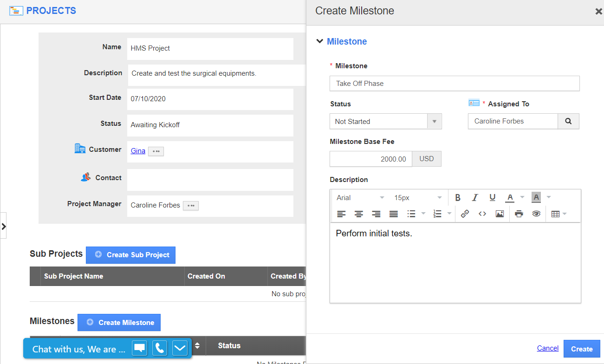Click the Cancel link
This screenshot has height=364, width=604.
tap(548, 348)
